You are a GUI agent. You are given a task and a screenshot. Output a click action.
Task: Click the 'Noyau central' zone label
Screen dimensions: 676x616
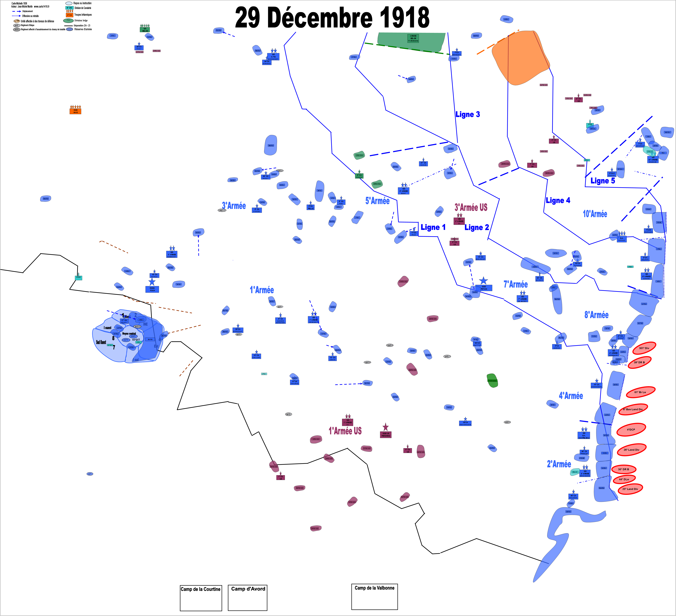pyautogui.click(x=129, y=333)
